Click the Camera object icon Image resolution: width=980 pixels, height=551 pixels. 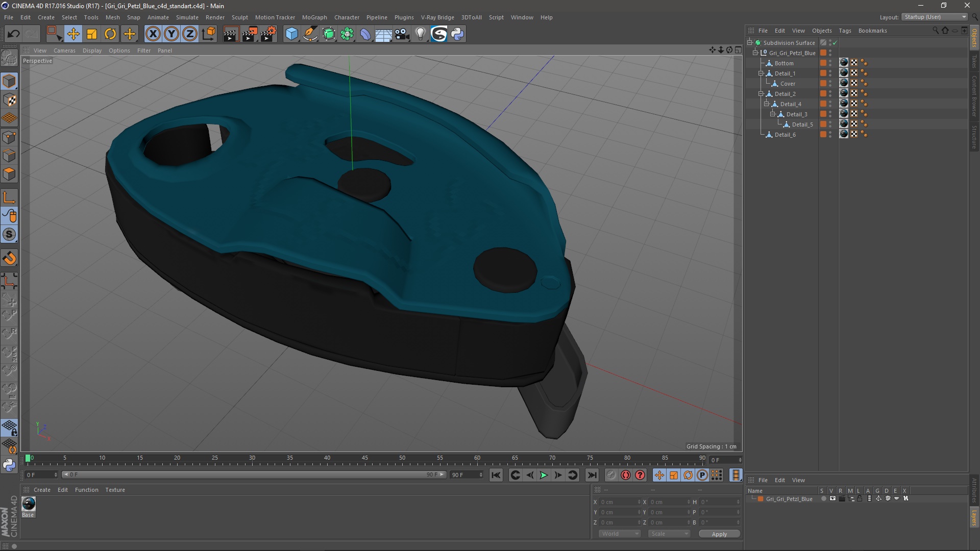[x=402, y=34]
